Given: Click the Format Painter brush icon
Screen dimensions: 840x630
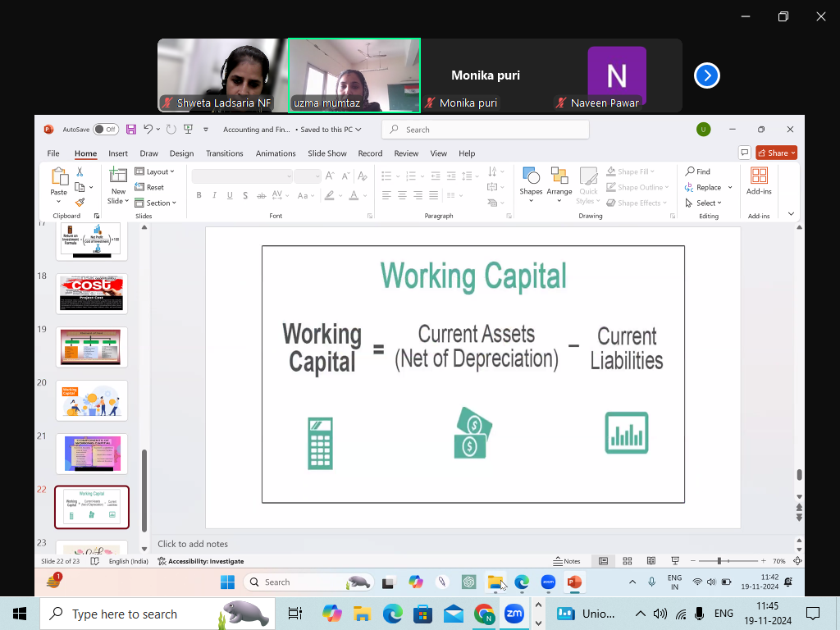Looking at the screenshot, I should pos(80,203).
